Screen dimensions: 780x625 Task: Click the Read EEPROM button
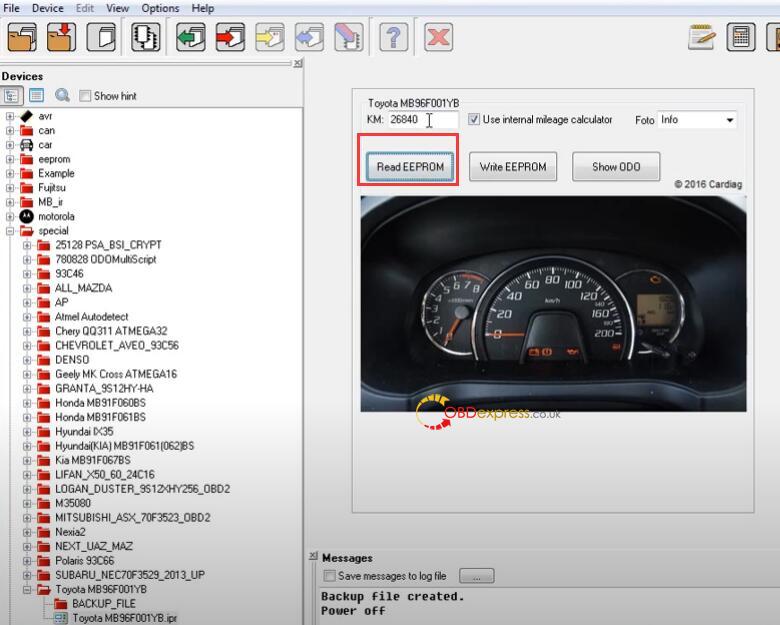click(x=410, y=167)
